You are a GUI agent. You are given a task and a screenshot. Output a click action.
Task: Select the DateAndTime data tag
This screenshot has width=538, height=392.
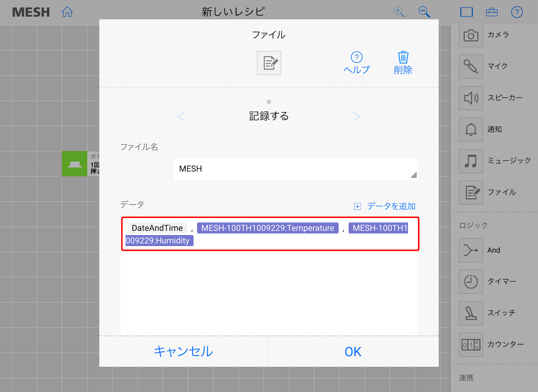click(x=157, y=228)
